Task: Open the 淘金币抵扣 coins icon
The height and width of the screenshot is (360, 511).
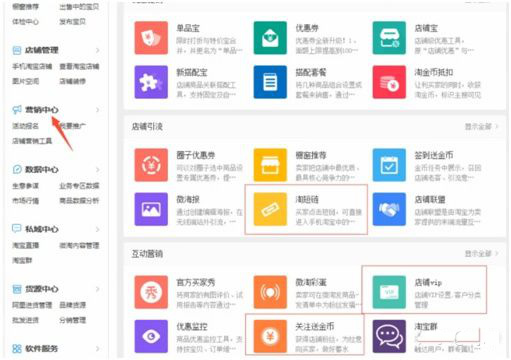Action: click(x=389, y=82)
